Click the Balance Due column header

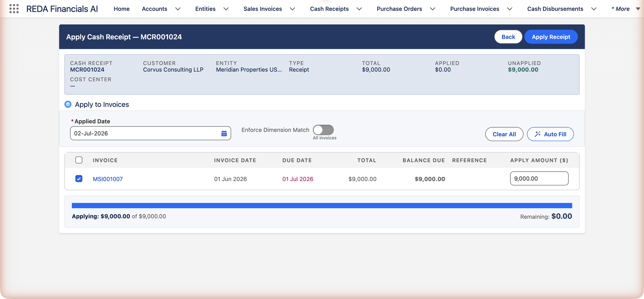pyautogui.click(x=424, y=160)
